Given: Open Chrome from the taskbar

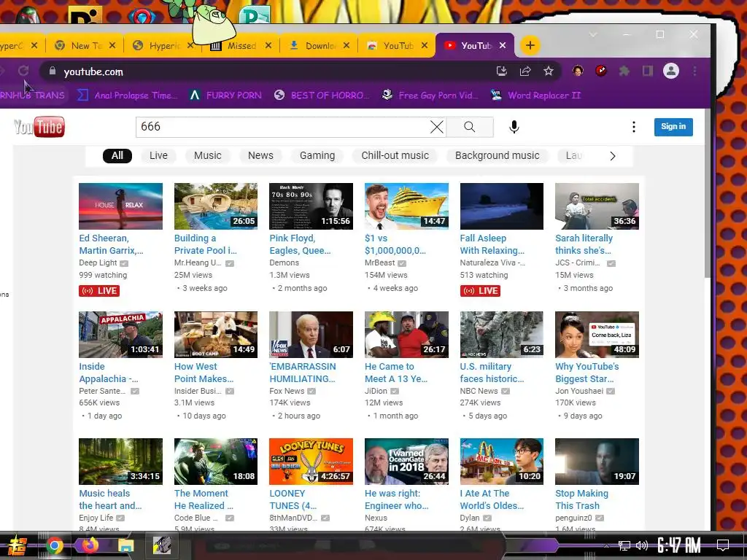Looking at the screenshot, I should coord(55,545).
